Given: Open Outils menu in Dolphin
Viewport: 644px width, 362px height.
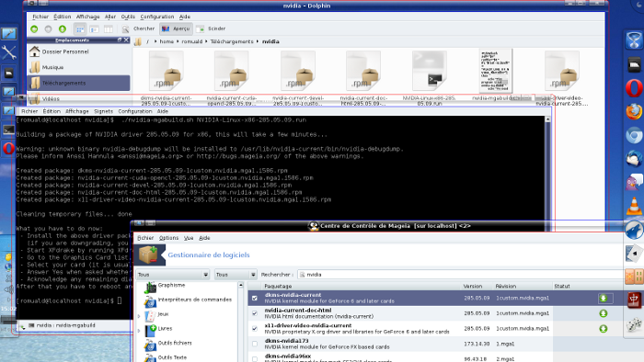Looking at the screenshot, I should coord(128,17).
